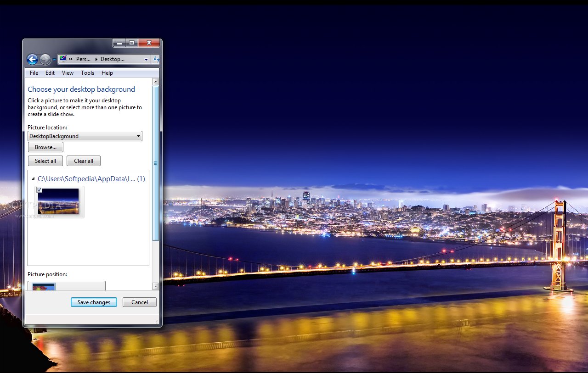The height and width of the screenshot is (373, 588).
Task: Open the Tools menu
Action: click(87, 73)
